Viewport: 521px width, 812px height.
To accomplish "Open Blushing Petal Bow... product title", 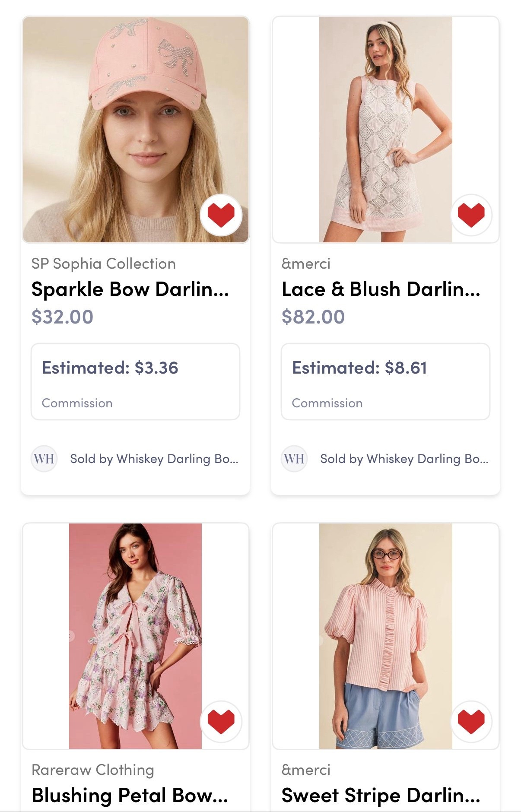I will coord(130,795).
